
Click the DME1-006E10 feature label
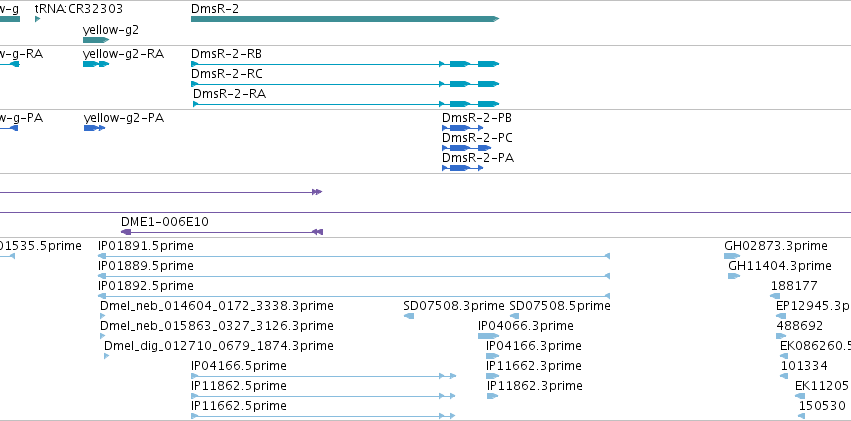click(x=164, y=222)
